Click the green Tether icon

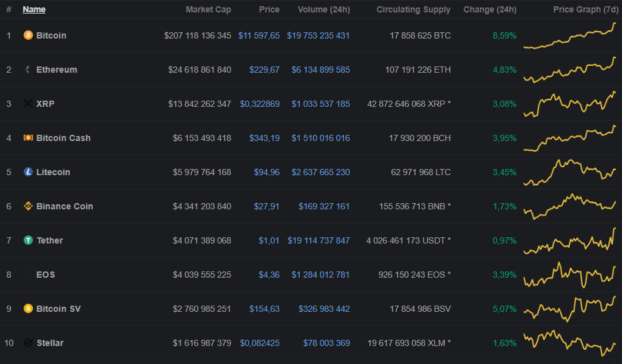[28, 240]
